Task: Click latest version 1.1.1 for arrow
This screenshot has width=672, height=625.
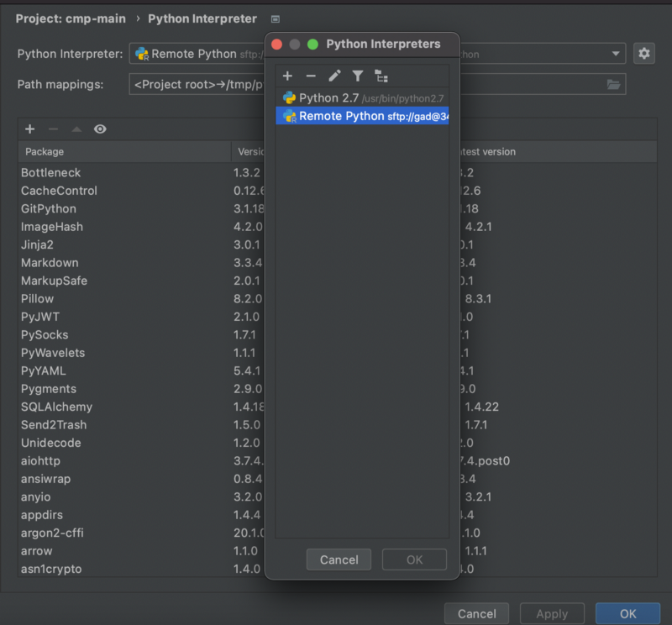Action: (x=475, y=551)
